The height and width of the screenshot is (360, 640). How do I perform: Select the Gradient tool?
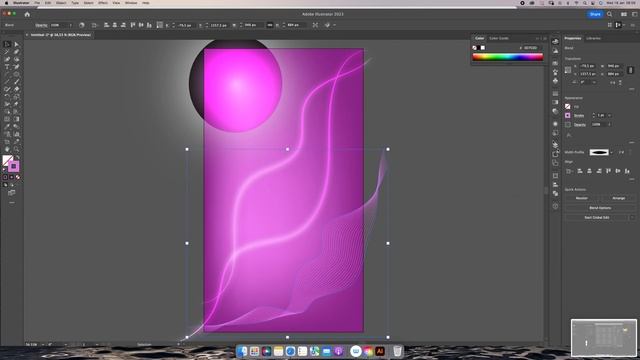16,118
